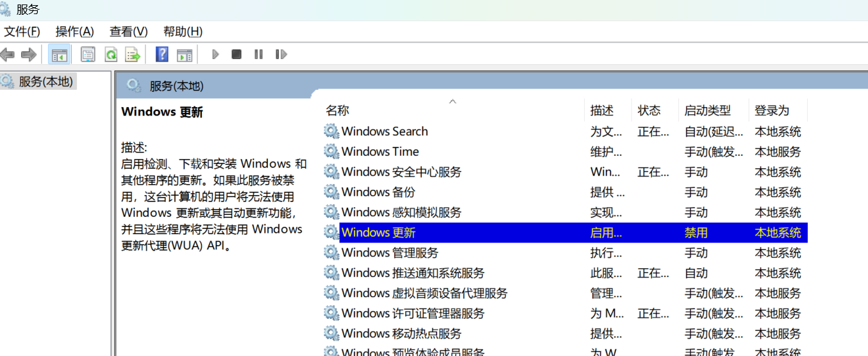Click the sort arrow above the 名称 column

point(453,101)
